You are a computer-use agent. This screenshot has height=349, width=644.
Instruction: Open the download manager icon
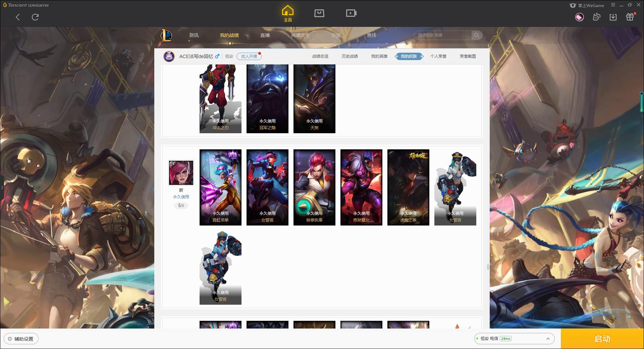tap(613, 17)
